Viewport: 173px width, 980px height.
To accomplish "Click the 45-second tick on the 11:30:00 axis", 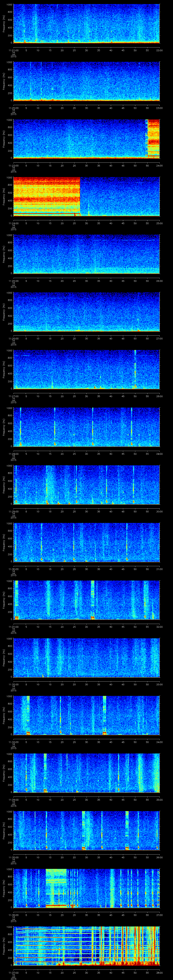I will pos(123,569).
